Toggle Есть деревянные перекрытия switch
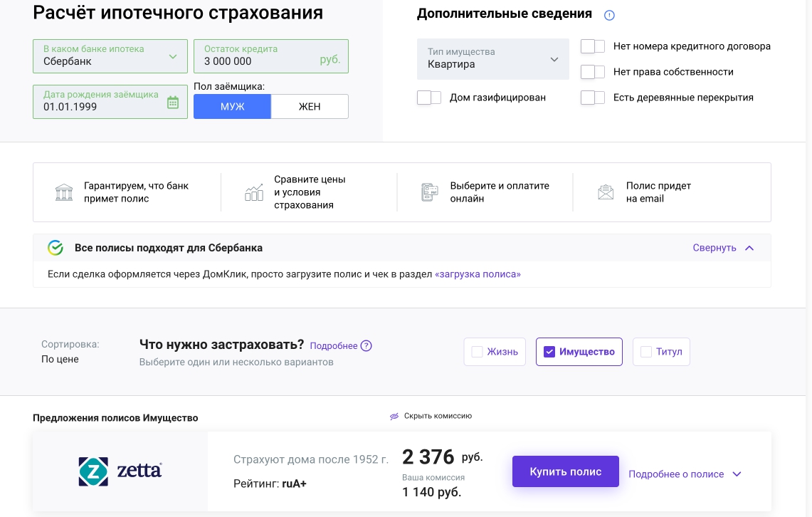812x517 pixels. [x=592, y=98]
